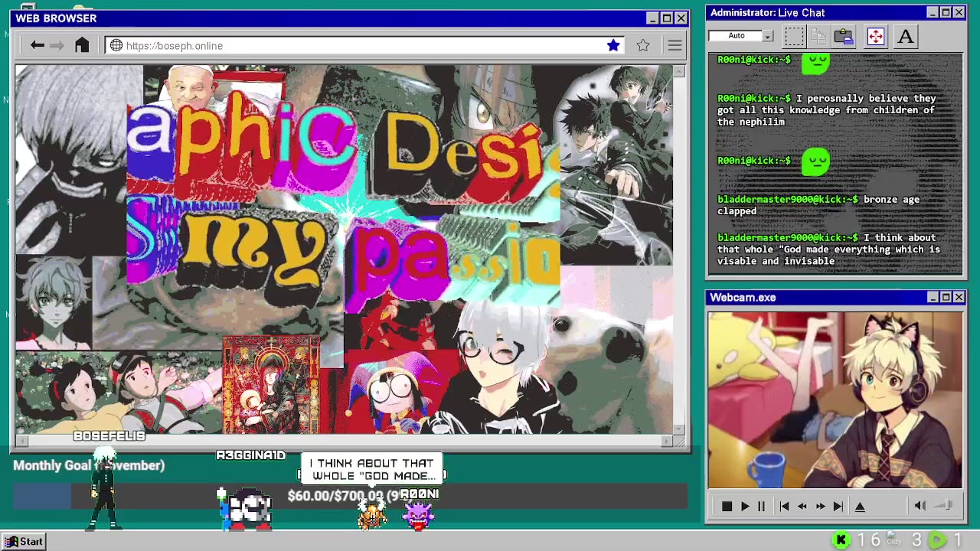
Task: Adjust the Webcam.exe volume slider
Action: 944,505
